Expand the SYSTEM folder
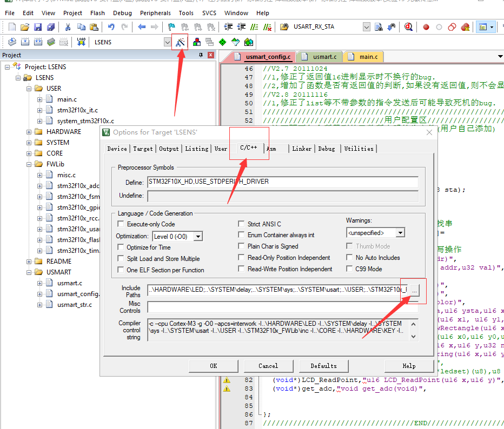 click(x=29, y=143)
